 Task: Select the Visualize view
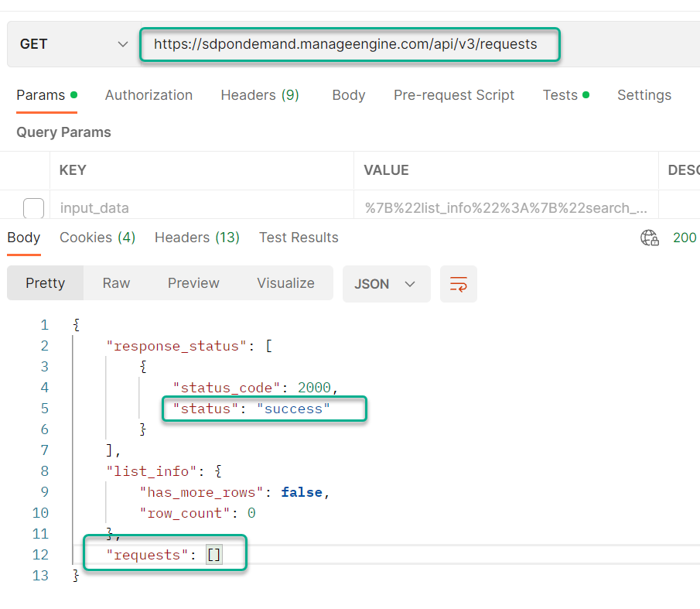[285, 283]
